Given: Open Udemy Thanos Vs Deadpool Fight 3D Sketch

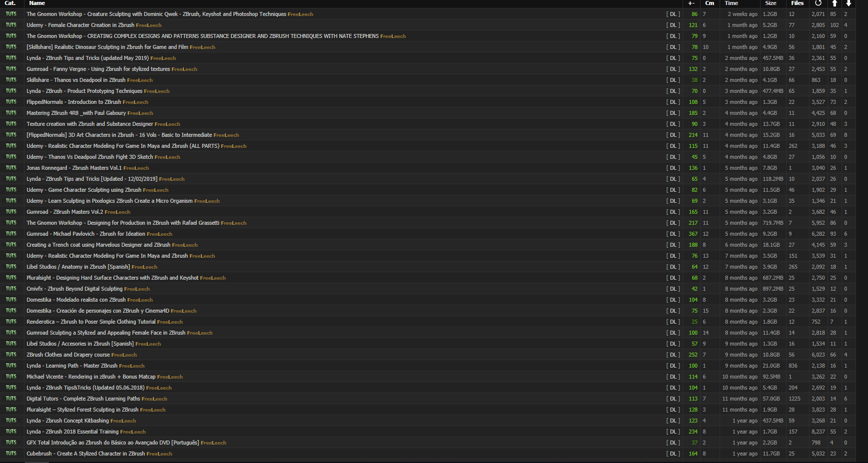Looking at the screenshot, I should (x=89, y=157).
